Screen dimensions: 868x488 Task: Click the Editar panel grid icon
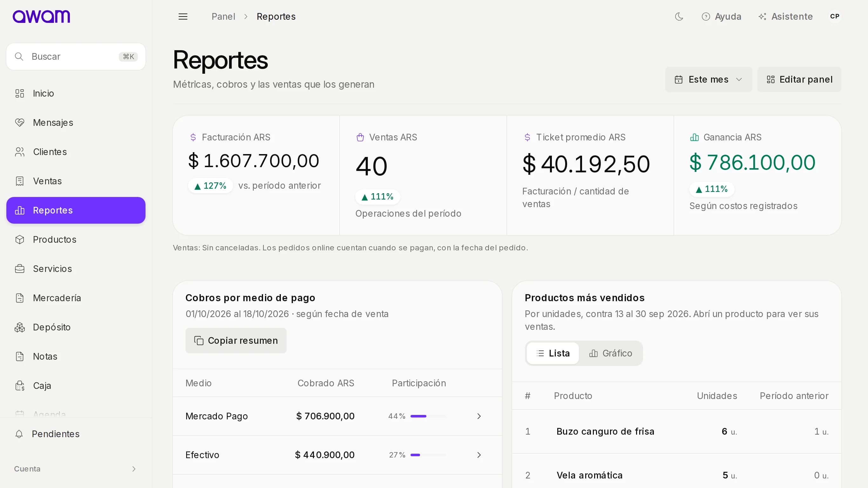[x=770, y=79]
